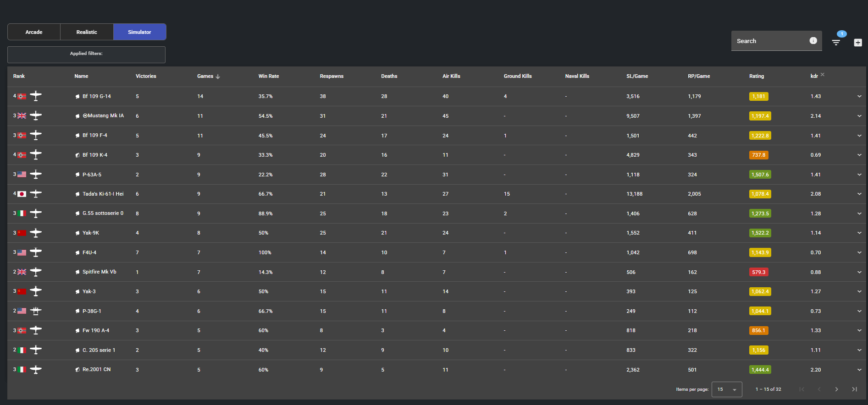Screen dimensions: 868x405
Task: Sort by Games column arrow
Action: coord(218,77)
